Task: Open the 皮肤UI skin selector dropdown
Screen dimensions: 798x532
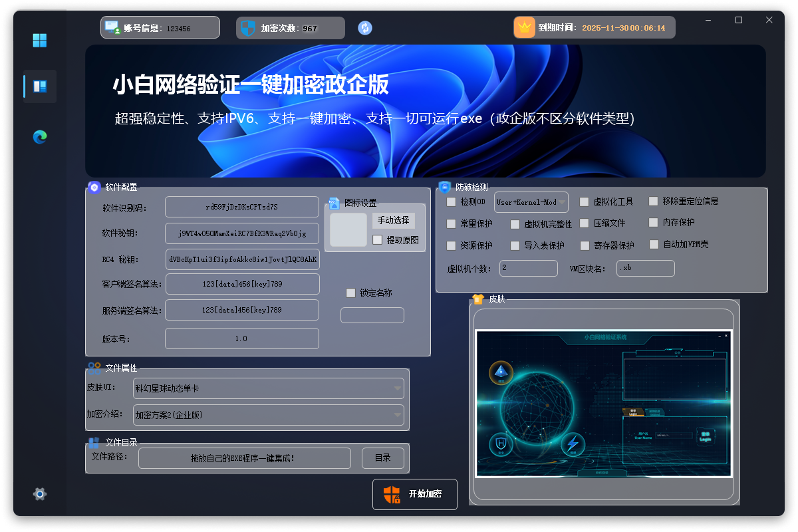Action: pos(269,388)
